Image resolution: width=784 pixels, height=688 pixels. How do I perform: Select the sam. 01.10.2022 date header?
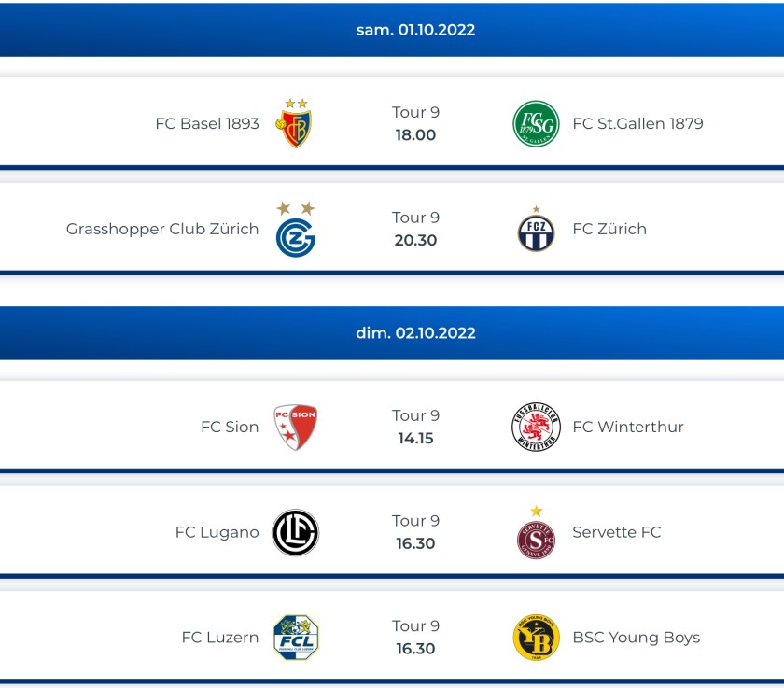(415, 30)
